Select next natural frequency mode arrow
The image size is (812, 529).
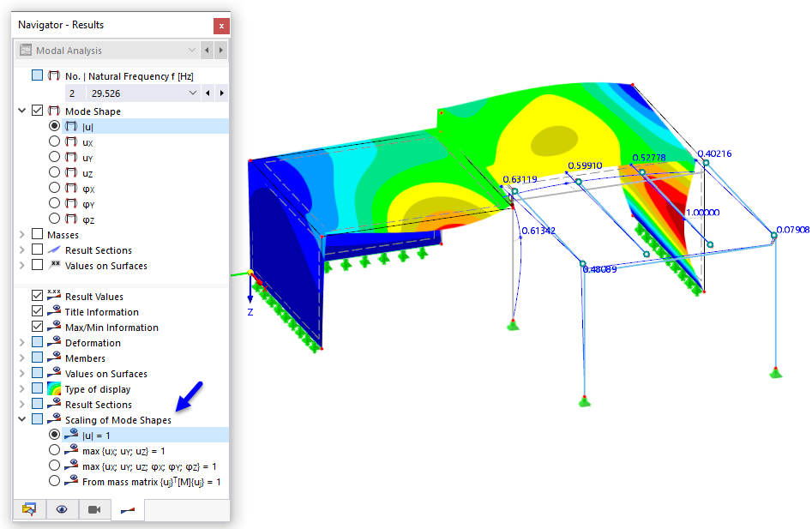[221, 93]
